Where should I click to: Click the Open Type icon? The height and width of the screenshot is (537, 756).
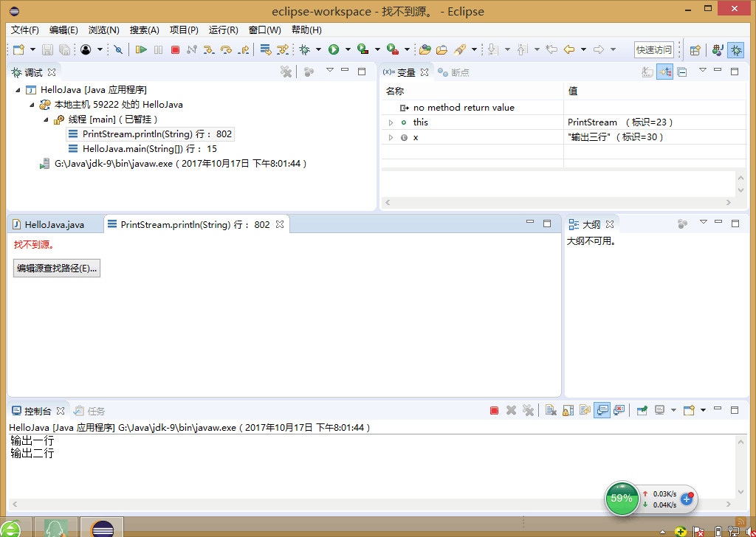425,49
